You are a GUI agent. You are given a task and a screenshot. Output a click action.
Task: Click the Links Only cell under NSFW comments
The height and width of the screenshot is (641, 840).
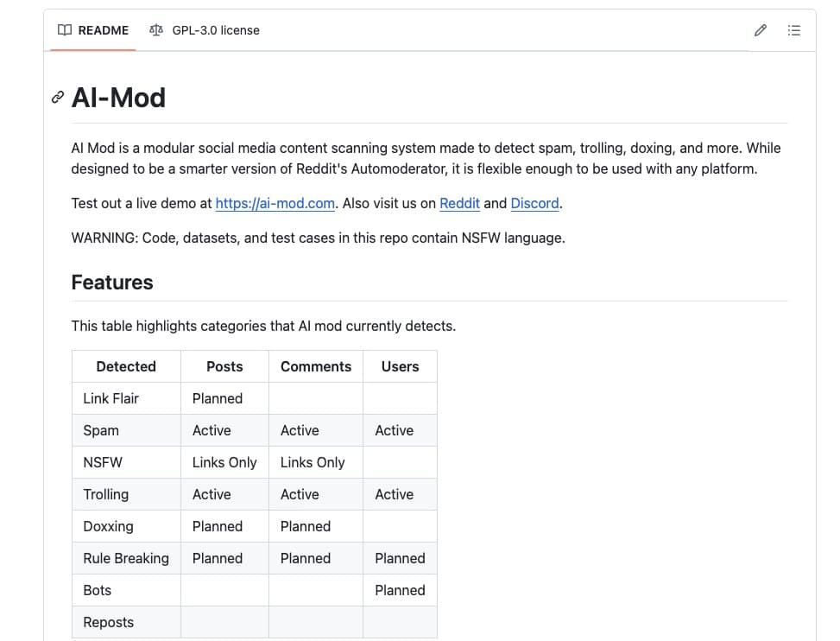pos(313,462)
